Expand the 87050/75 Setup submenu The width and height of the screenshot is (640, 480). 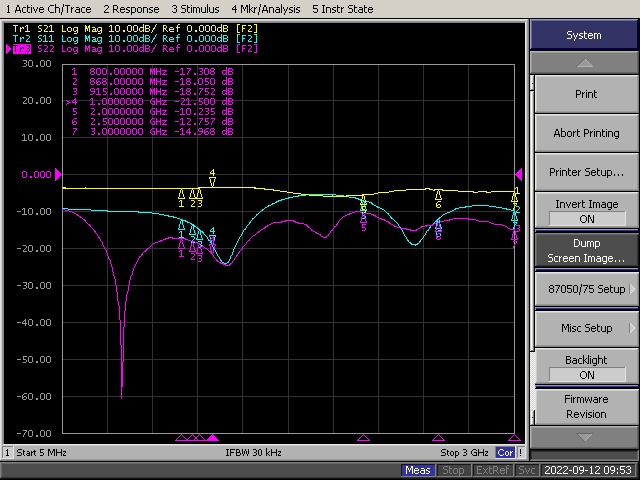tap(586, 289)
